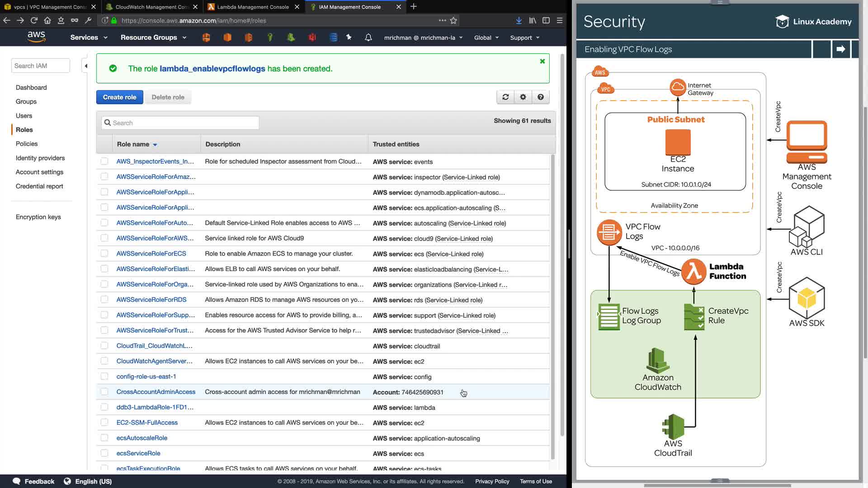
Task: Expand the Services dropdown menu
Action: (x=89, y=38)
